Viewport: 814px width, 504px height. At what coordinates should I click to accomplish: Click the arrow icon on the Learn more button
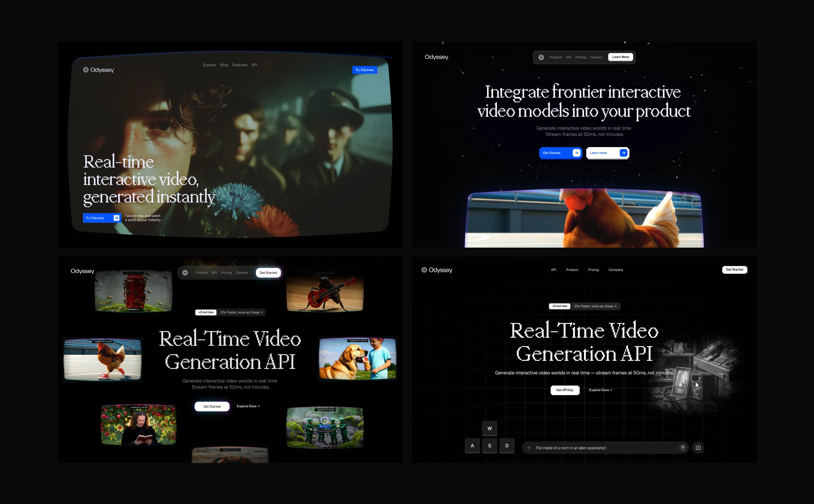tap(623, 153)
